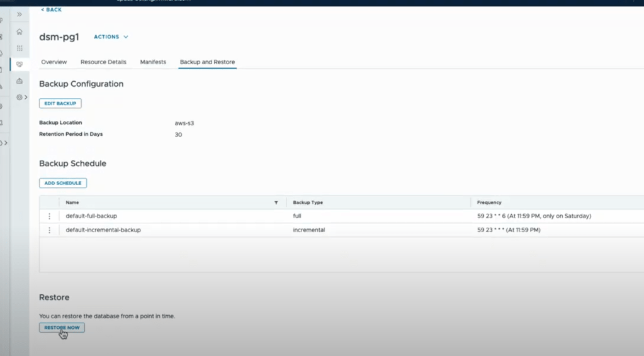Select the highlighted databases sidebar icon
644x356 pixels.
coord(20,64)
